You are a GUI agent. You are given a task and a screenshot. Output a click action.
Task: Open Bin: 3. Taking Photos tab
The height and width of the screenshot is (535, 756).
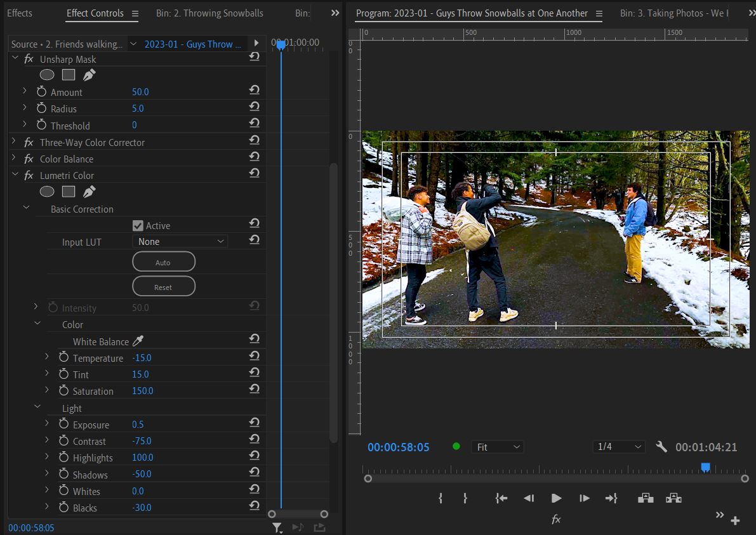[x=674, y=13]
